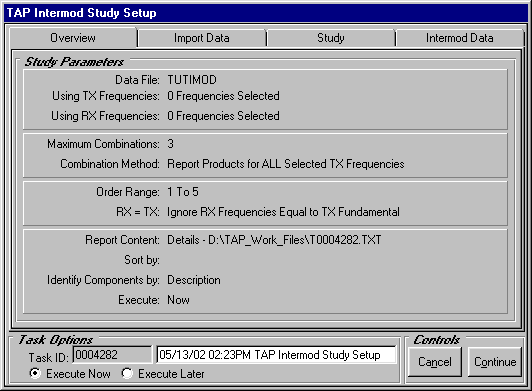Click the 'Order Range:' label
The height and width of the screenshot is (391, 532).
[x=128, y=192]
